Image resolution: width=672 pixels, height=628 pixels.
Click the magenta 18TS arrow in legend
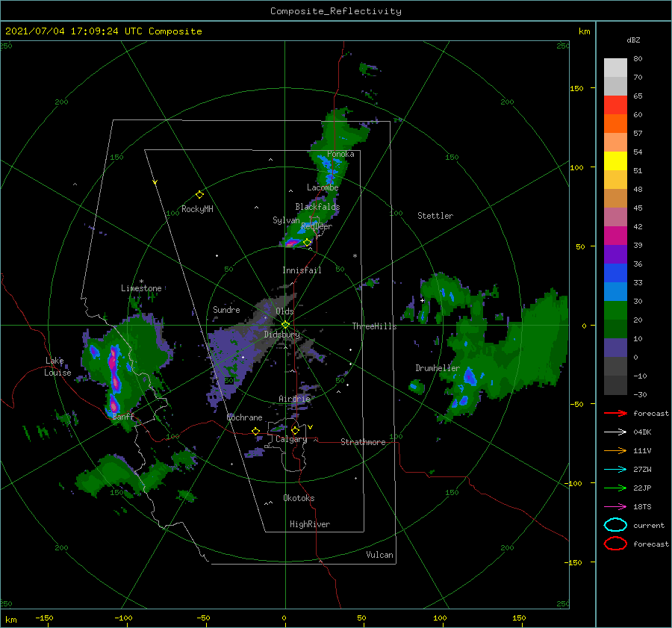pos(615,506)
